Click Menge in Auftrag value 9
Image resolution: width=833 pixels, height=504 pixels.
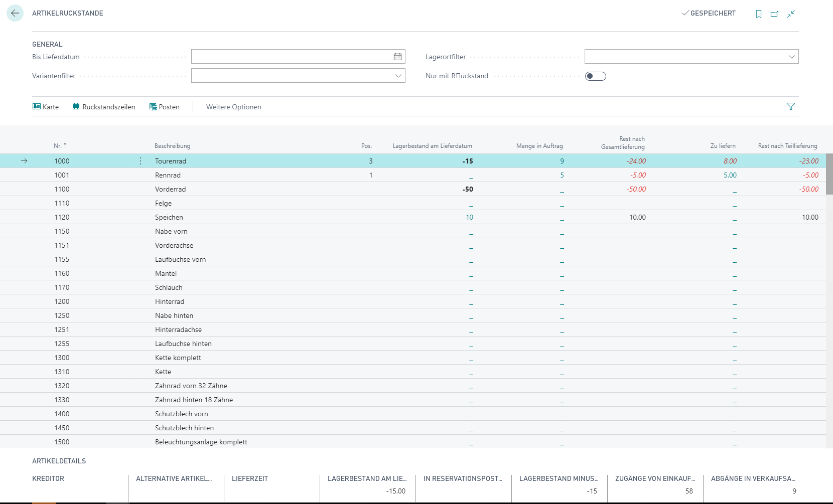click(x=562, y=161)
